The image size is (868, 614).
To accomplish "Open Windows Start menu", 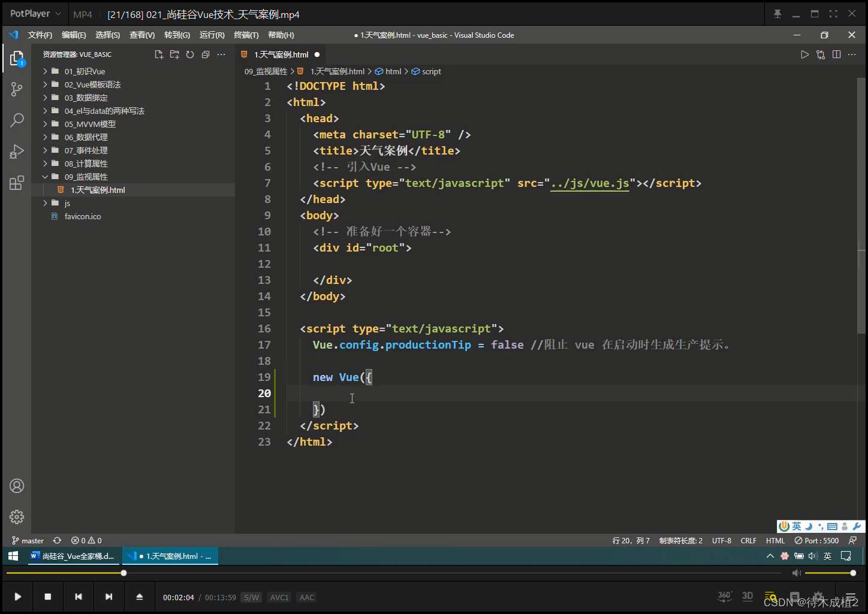I will (x=13, y=556).
